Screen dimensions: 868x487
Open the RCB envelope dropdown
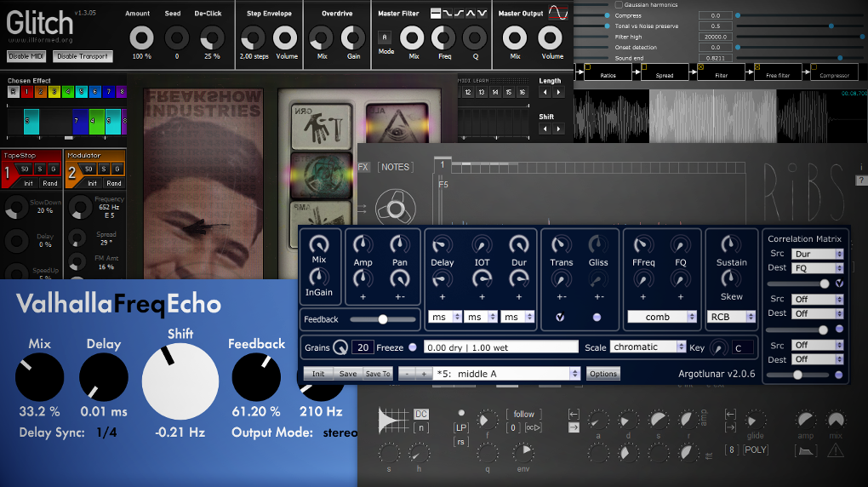click(x=731, y=317)
